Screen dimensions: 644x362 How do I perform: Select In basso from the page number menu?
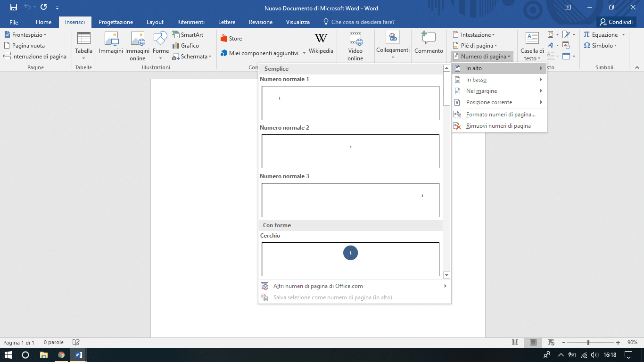point(476,79)
